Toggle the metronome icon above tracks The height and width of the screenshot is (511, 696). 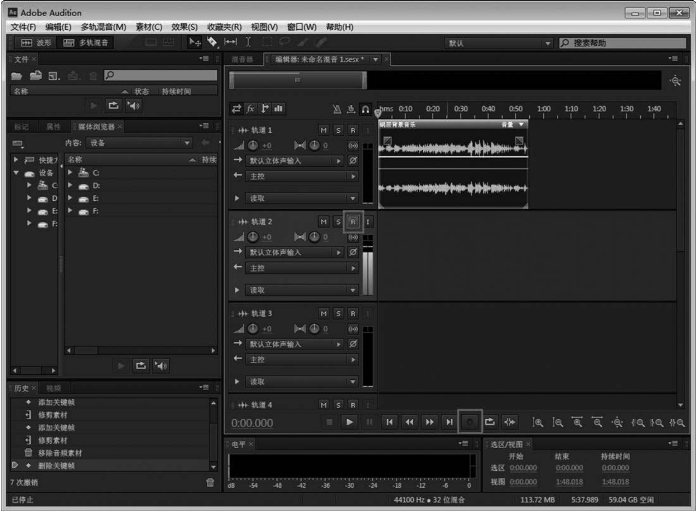[x=337, y=109]
